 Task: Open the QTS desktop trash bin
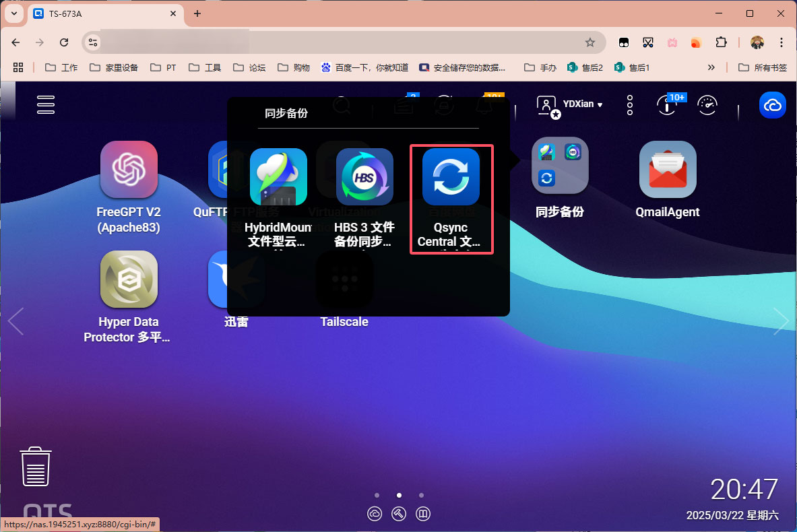click(36, 467)
